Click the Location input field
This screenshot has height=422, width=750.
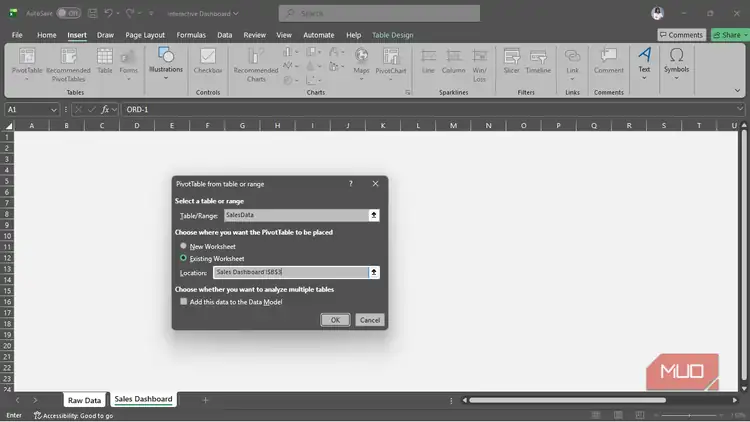(291, 272)
